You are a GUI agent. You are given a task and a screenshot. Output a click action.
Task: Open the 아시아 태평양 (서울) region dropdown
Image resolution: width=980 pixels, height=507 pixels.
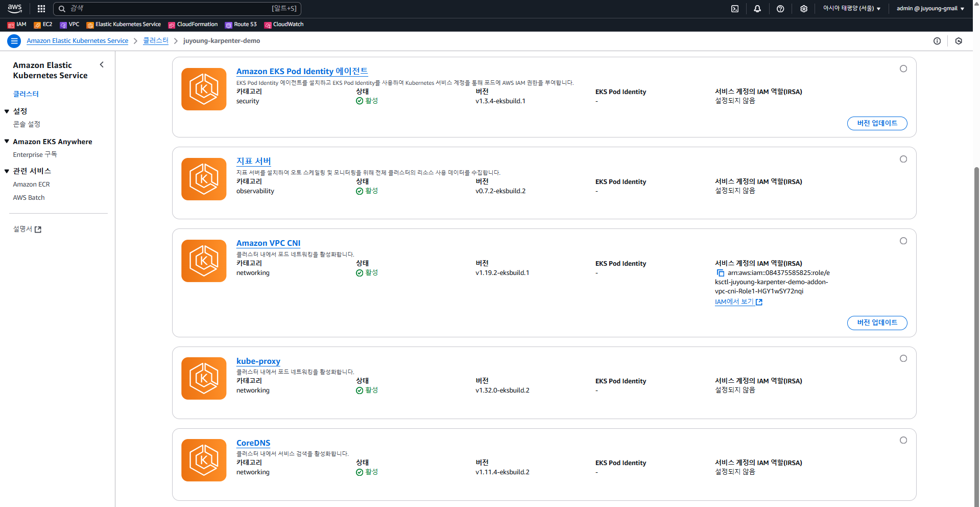coord(851,9)
